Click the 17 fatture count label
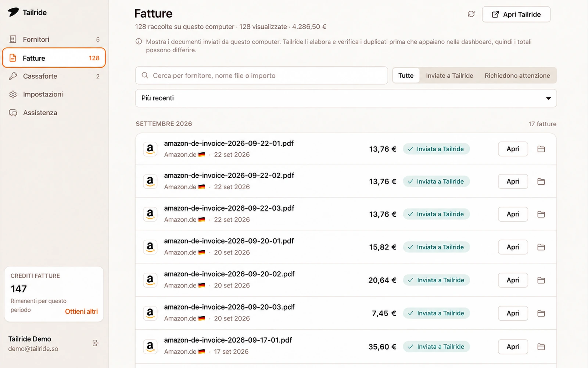 542,124
